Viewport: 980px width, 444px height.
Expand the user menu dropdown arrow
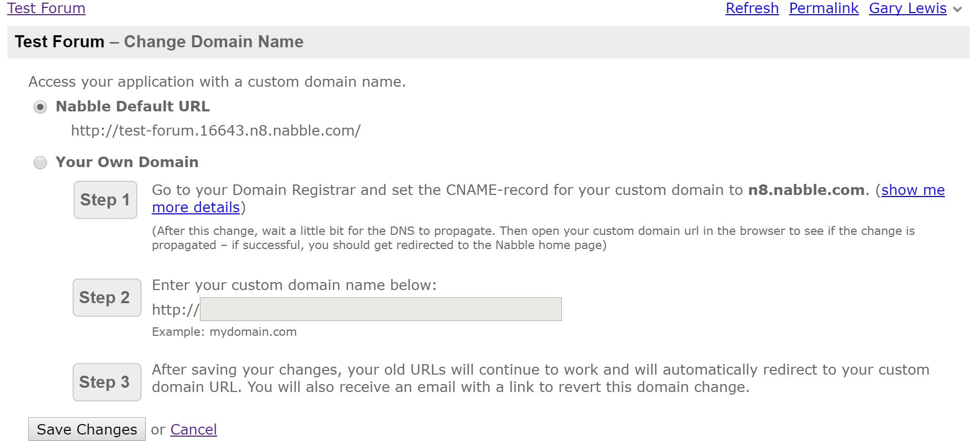coord(958,9)
